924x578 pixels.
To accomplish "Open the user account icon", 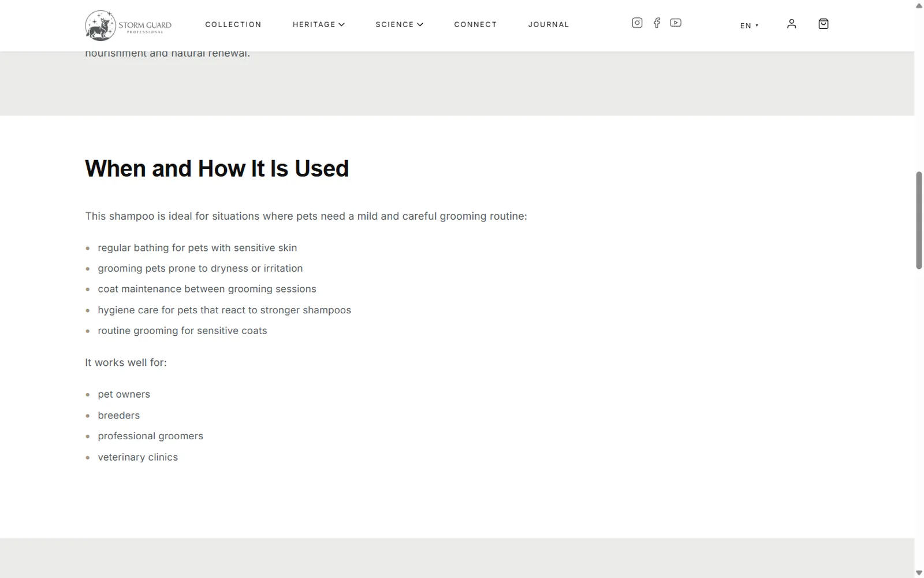I will (x=792, y=24).
